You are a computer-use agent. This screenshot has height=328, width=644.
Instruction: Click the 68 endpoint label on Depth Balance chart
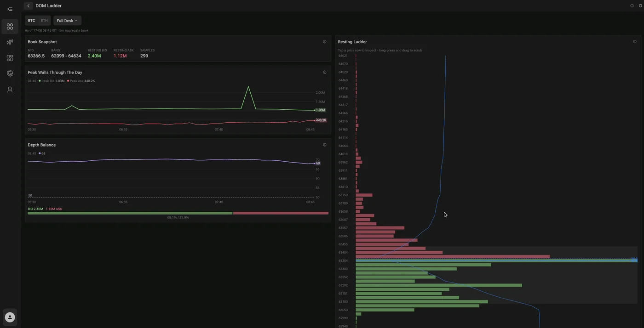(318, 163)
